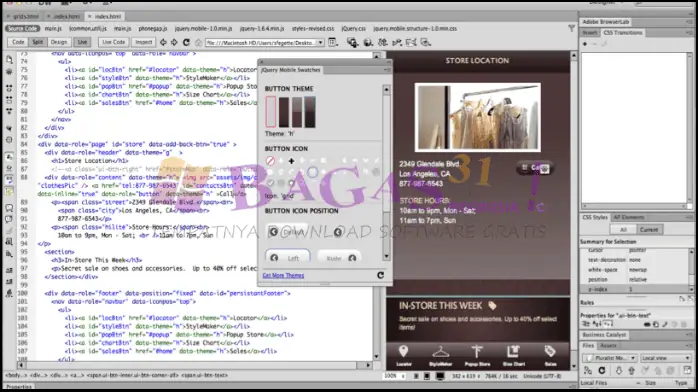Click the visual aids icon in document toolbar
698x392 pixels.
click(x=426, y=43)
